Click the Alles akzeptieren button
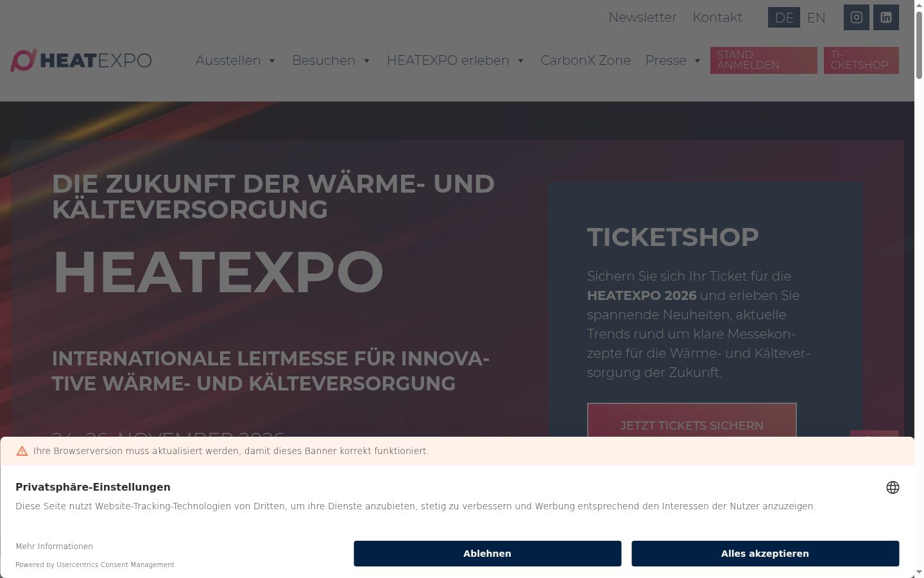 pos(765,554)
